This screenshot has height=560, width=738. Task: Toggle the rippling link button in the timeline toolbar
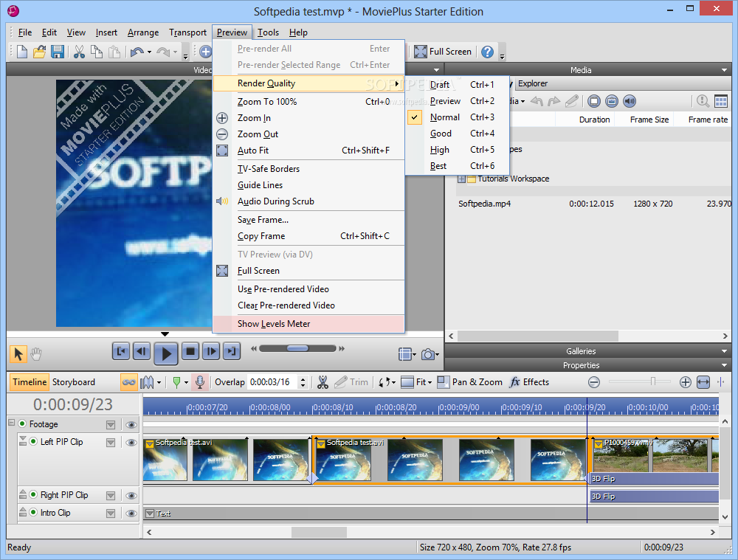(128, 382)
